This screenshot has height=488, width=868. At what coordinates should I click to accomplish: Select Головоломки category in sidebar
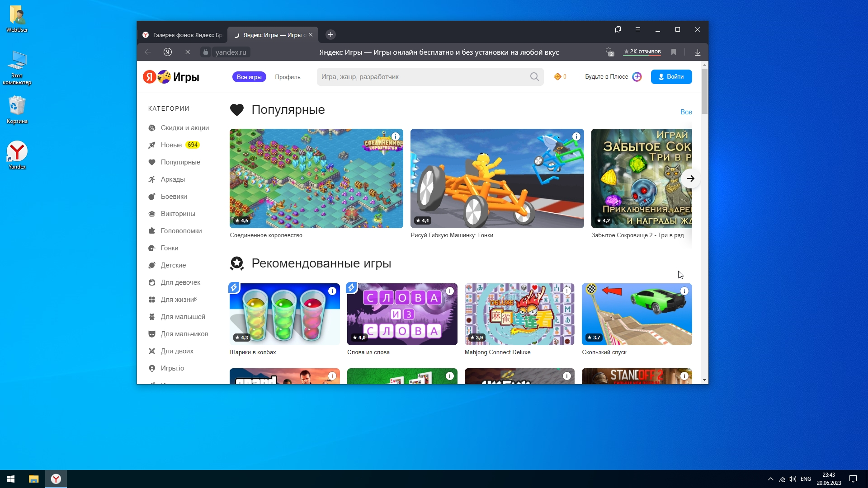(181, 231)
